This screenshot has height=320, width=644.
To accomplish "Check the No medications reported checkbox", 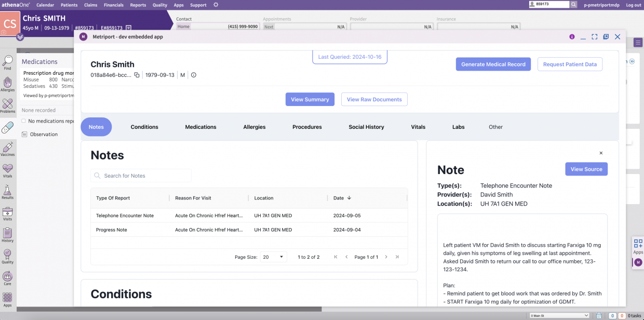I will point(23,121).
